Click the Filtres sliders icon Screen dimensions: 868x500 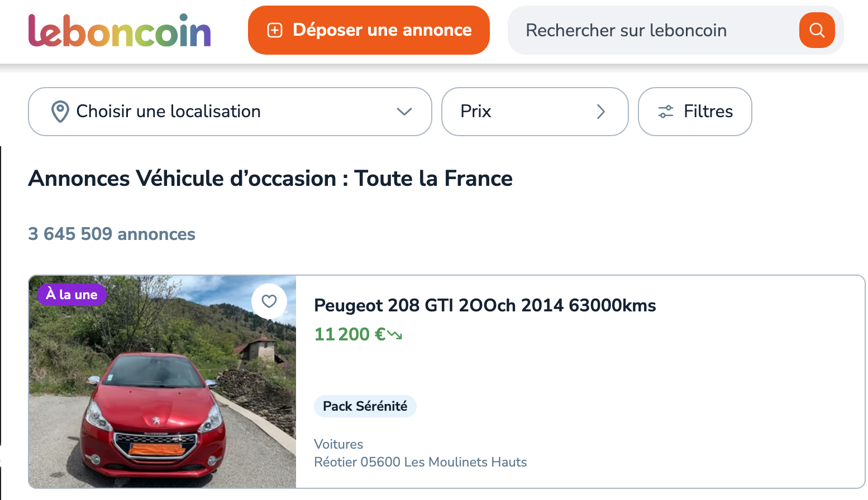point(666,112)
